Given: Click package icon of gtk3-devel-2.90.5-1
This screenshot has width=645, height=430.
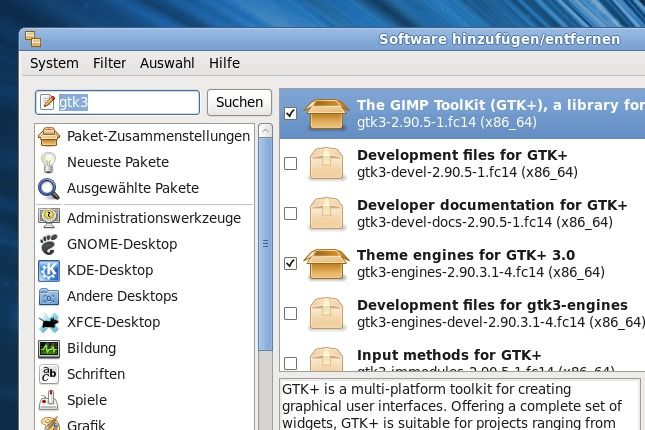Looking at the screenshot, I should point(326,163).
